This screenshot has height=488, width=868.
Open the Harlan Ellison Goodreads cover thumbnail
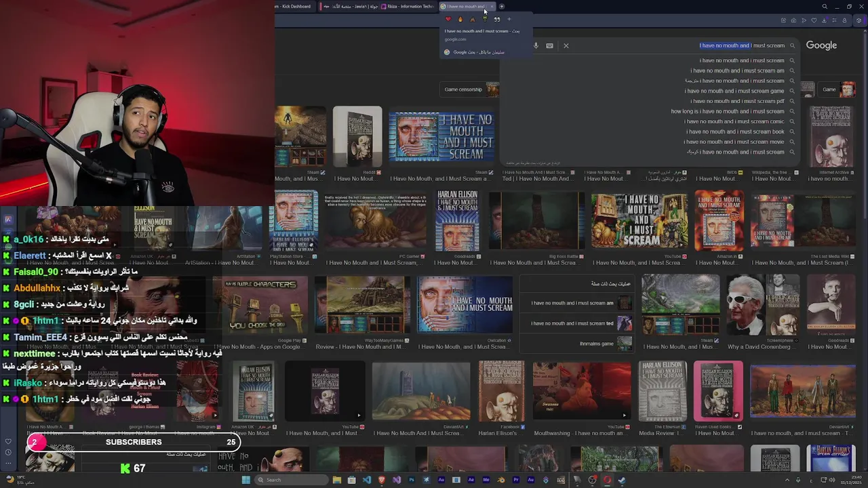457,220
